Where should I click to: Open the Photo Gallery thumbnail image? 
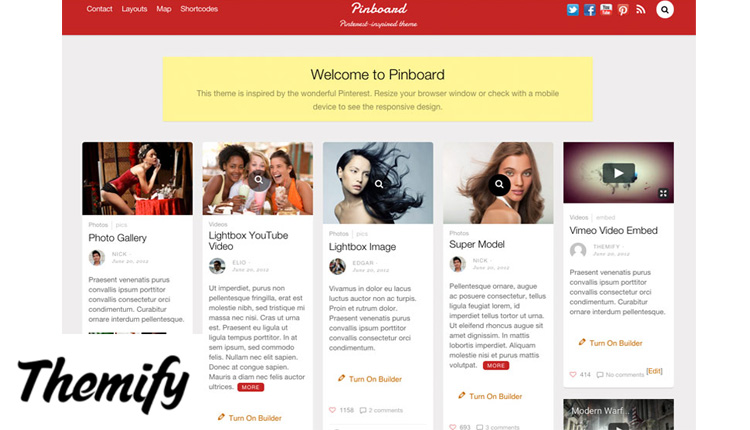point(138,178)
